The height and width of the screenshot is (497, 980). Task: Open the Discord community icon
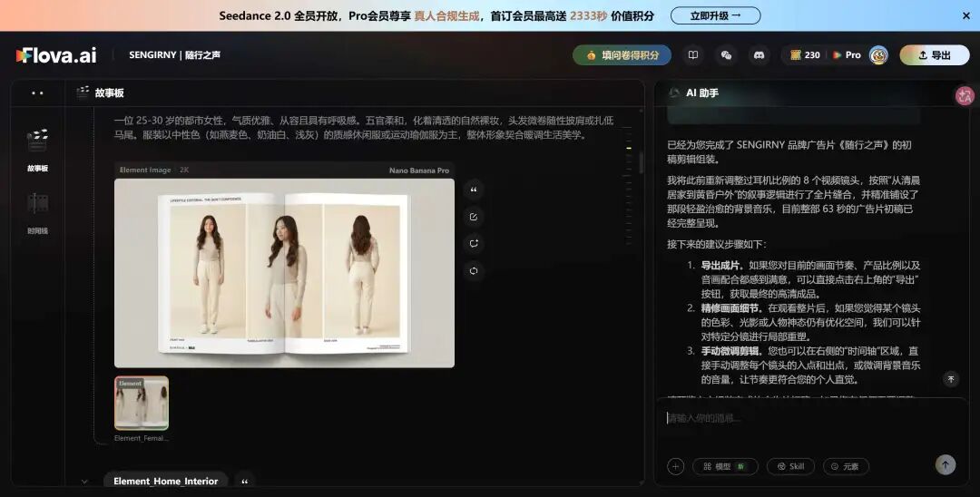click(x=759, y=55)
